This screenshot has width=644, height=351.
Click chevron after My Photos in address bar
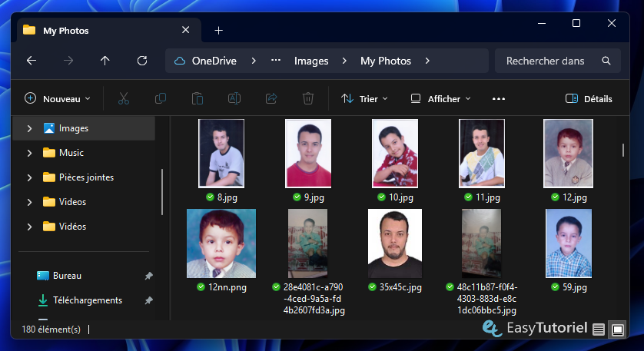pyautogui.click(x=427, y=61)
